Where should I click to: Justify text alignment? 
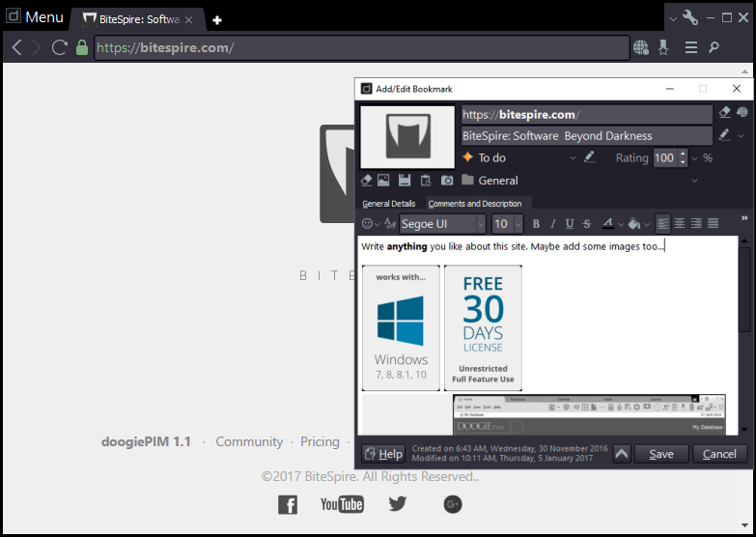point(714,223)
